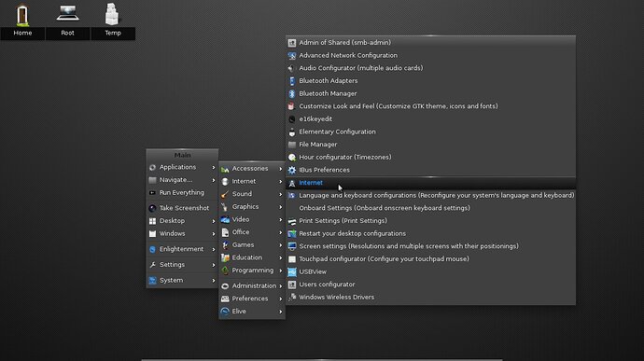Expand the Applications submenu arrow
Image resolution: width=644 pixels, height=361 pixels.
coord(214,168)
